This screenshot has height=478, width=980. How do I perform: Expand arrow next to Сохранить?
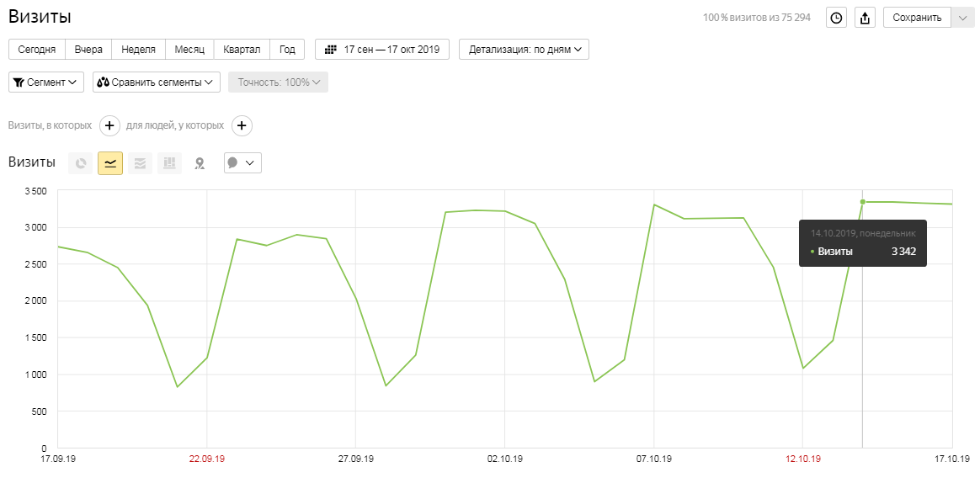(961, 18)
